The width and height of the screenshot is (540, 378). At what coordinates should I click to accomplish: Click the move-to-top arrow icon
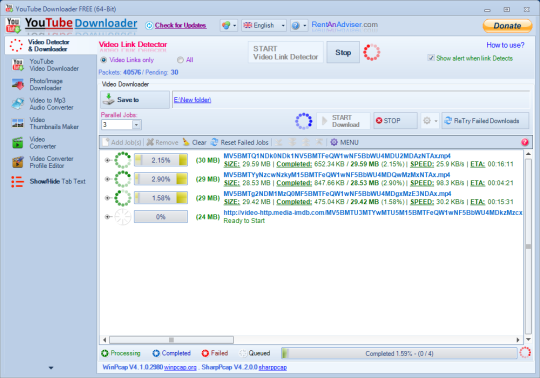click(319, 142)
